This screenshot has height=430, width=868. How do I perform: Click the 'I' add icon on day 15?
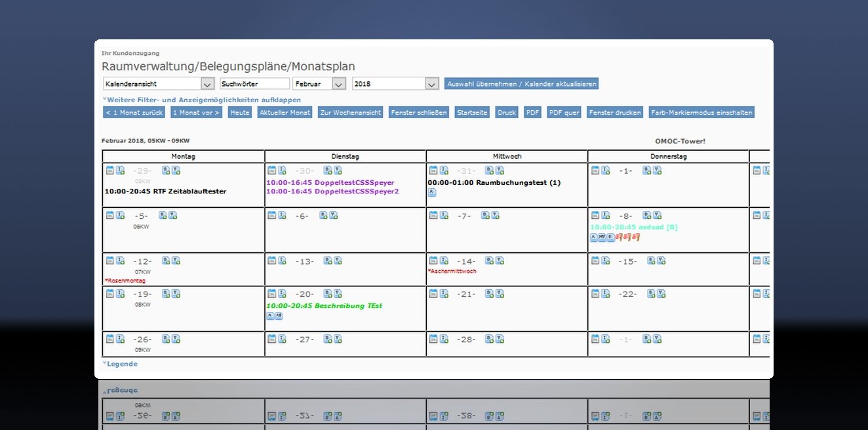606,260
